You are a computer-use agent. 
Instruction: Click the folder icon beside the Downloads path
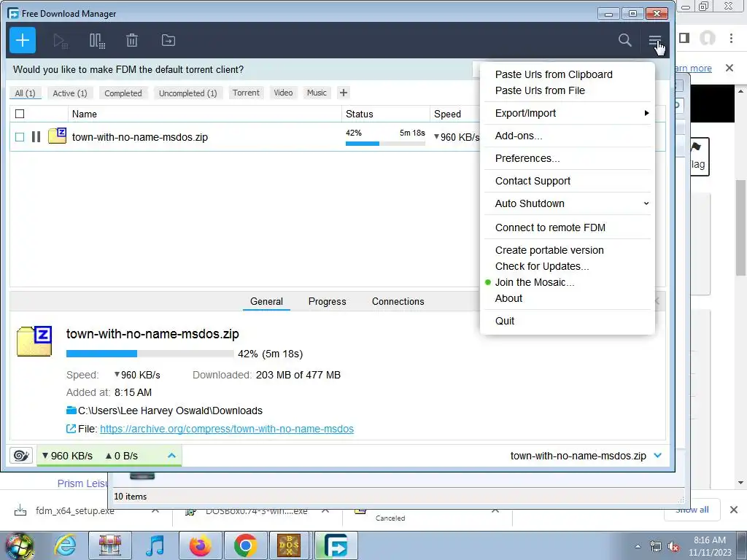[x=71, y=411]
